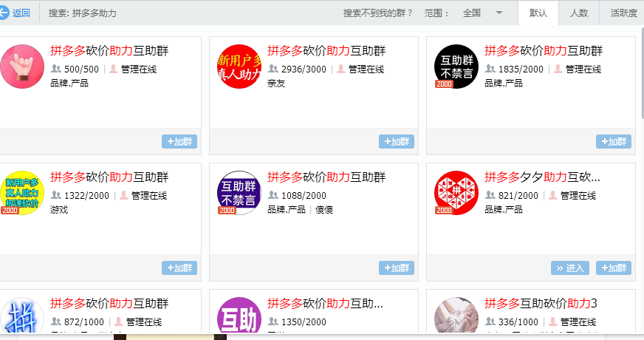
Task: Click the 2000 badge on the black 互助群 avatar
Action: (x=444, y=84)
